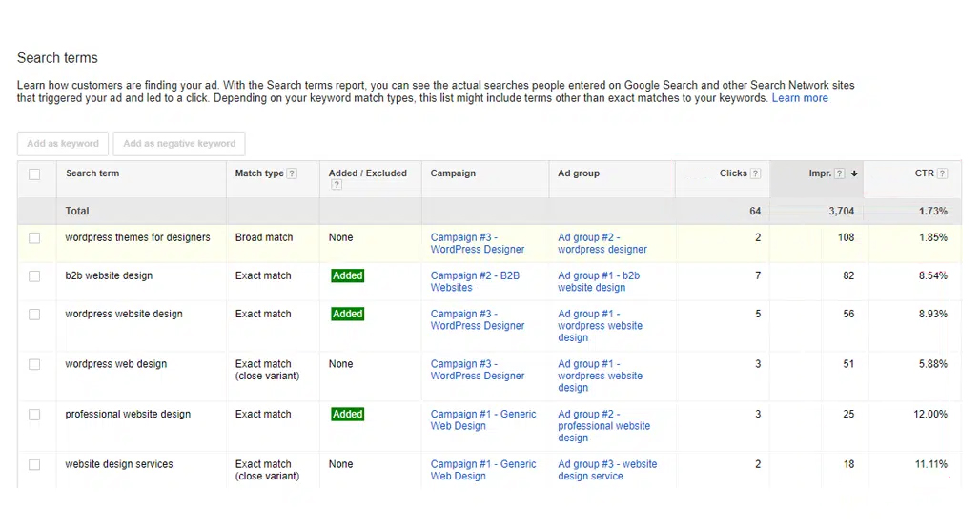The width and height of the screenshot is (980, 530).
Task: Open Ad group #1 link in 'wordpress web design' row
Action: pyautogui.click(x=600, y=376)
